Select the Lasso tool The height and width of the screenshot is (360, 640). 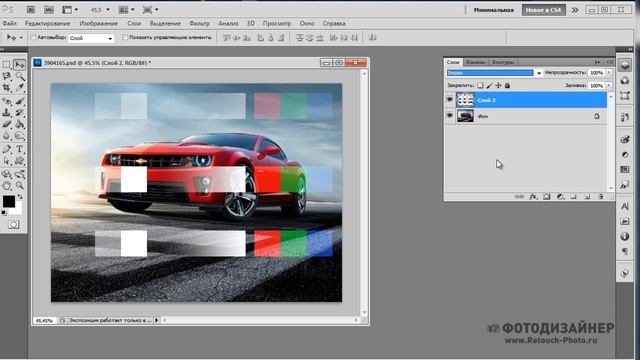(7, 76)
